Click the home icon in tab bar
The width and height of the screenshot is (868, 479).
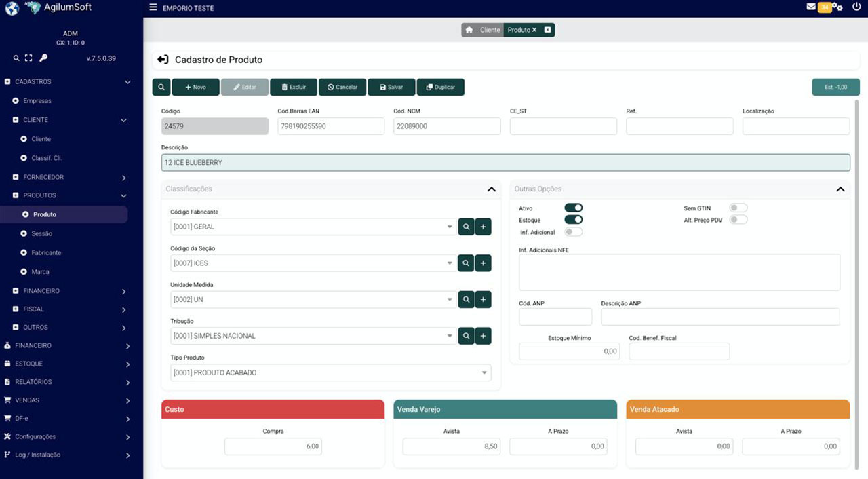pos(469,30)
